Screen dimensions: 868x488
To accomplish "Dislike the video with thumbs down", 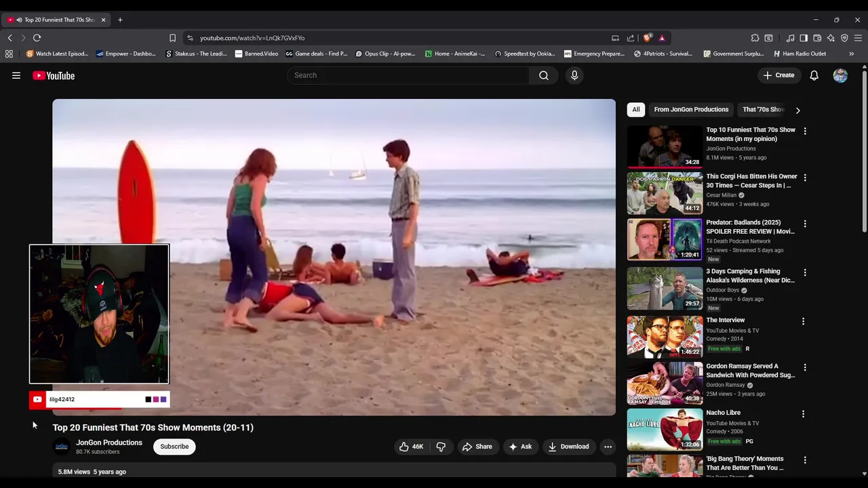I will 441,447.
